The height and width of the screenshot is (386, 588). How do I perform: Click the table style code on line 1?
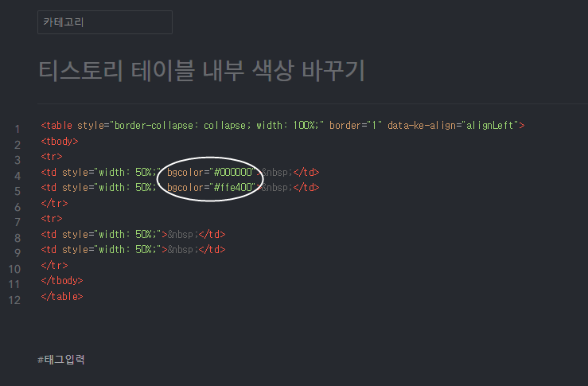pyautogui.click(x=282, y=125)
